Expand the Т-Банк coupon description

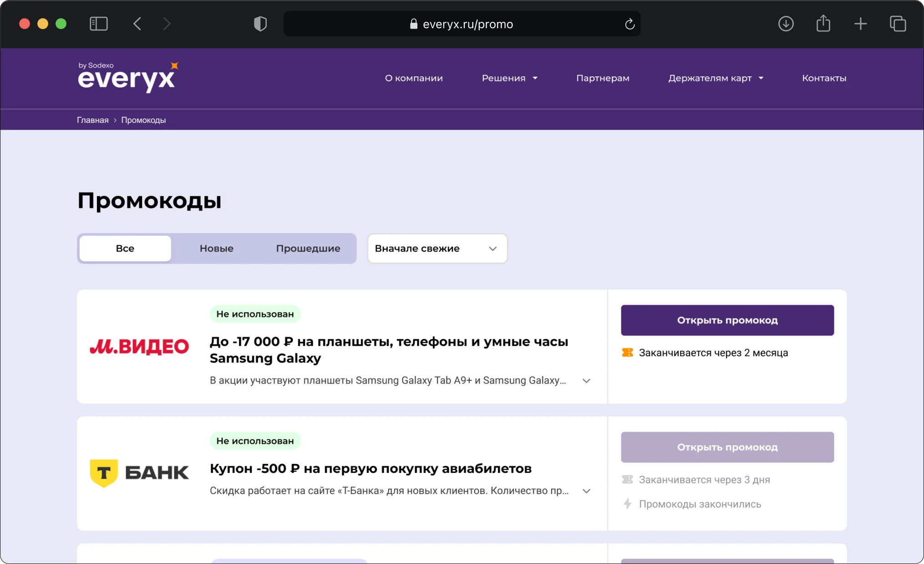pyautogui.click(x=586, y=491)
